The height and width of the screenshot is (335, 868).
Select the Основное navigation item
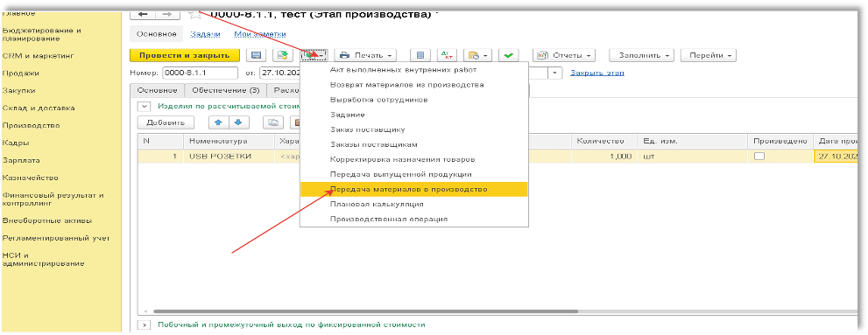click(x=156, y=34)
